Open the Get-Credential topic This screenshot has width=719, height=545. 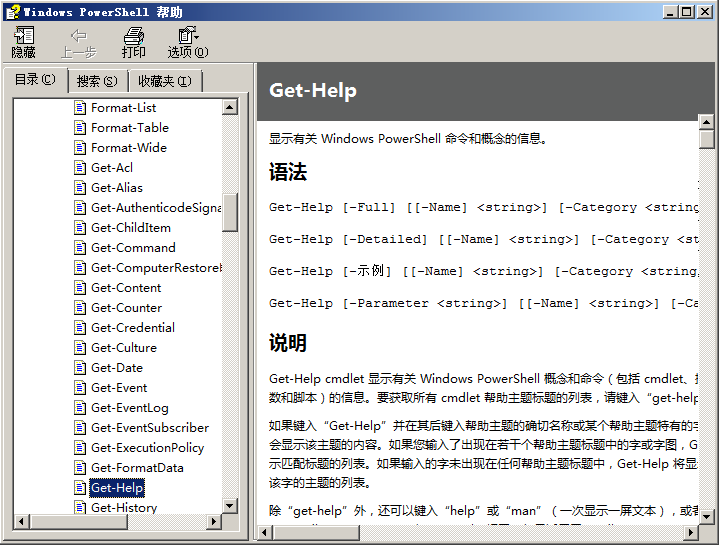click(x=133, y=327)
